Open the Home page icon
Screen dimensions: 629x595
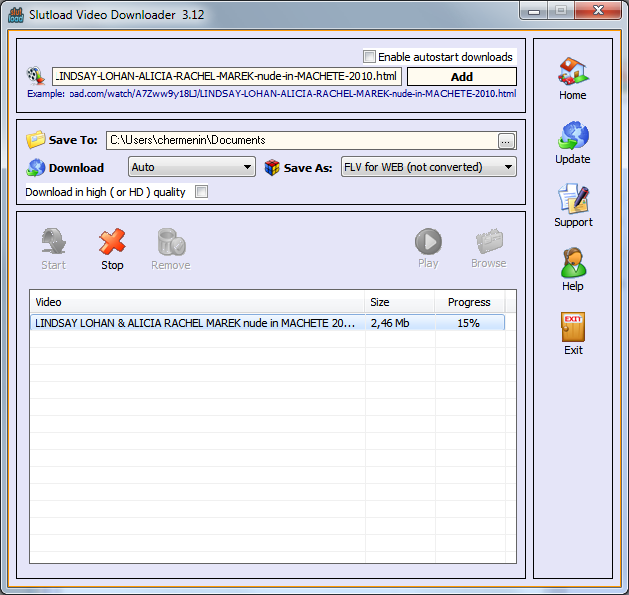pyautogui.click(x=573, y=71)
